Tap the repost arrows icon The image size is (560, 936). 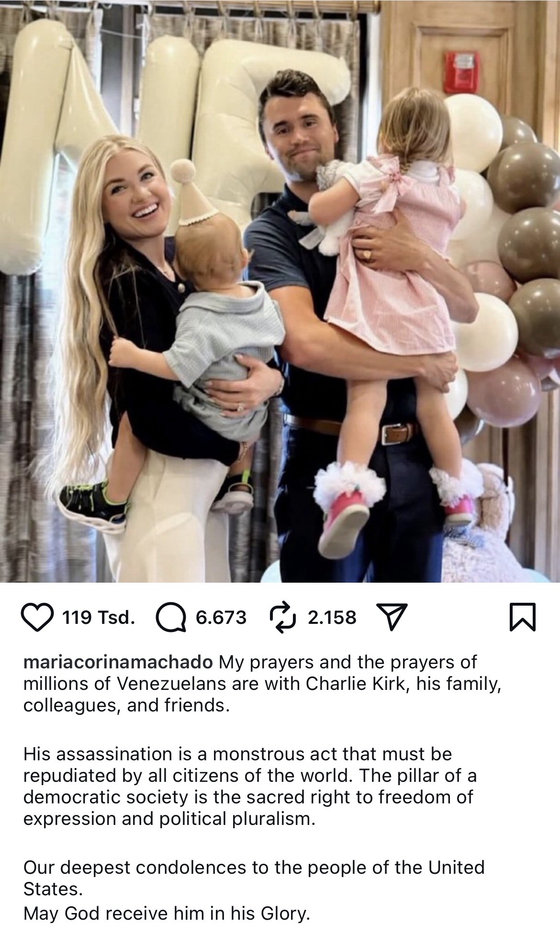(x=283, y=617)
